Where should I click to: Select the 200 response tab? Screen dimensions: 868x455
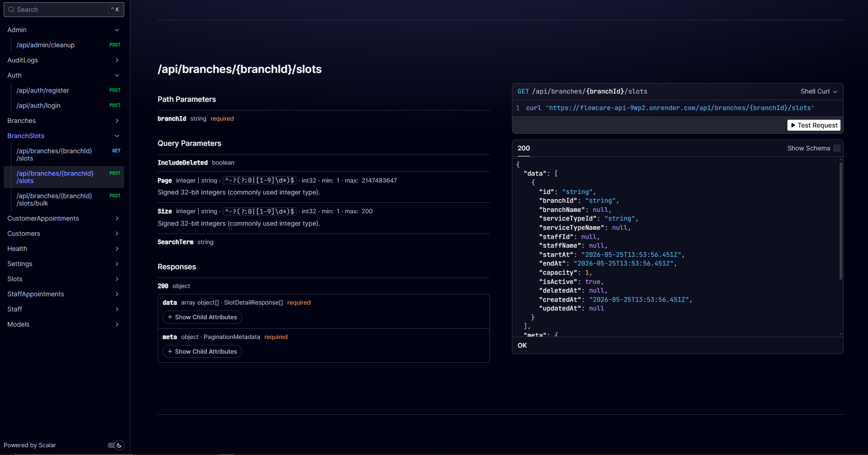(524, 148)
